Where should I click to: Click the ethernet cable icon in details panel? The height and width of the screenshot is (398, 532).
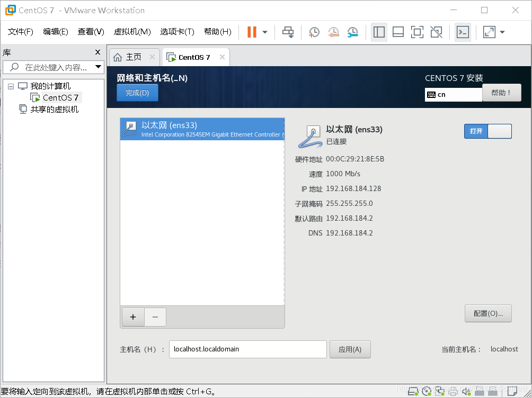(x=310, y=137)
